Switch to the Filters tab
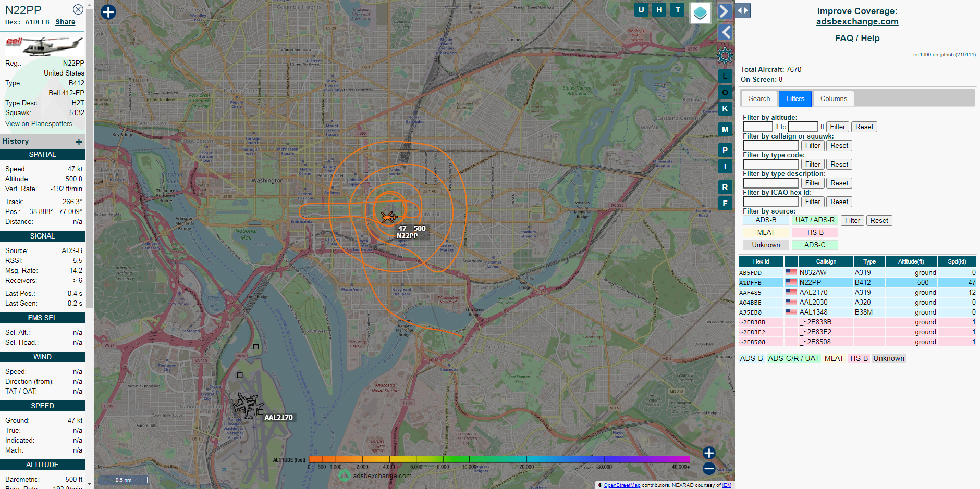 coord(795,98)
